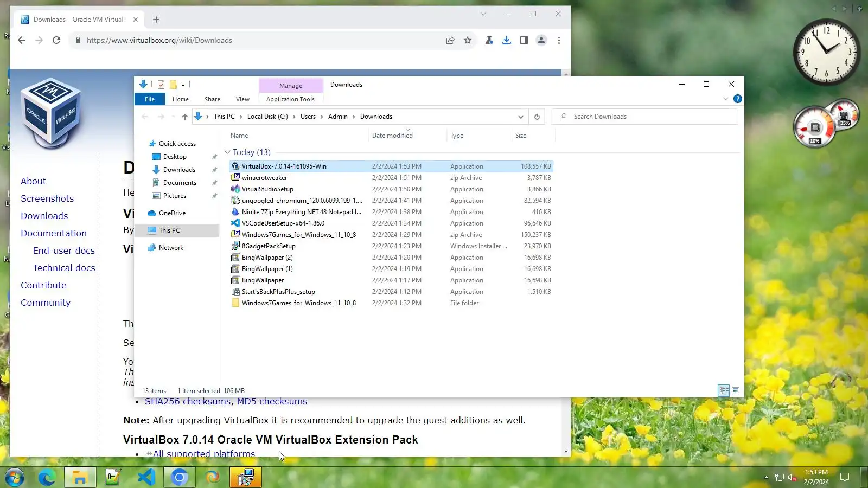This screenshot has width=868, height=488.
Task: Select the 8GadgetPackSetup installer file
Action: (391, 246)
